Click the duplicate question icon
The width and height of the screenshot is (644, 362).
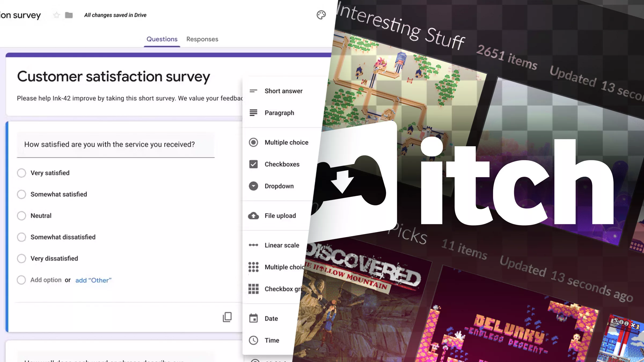(x=227, y=317)
